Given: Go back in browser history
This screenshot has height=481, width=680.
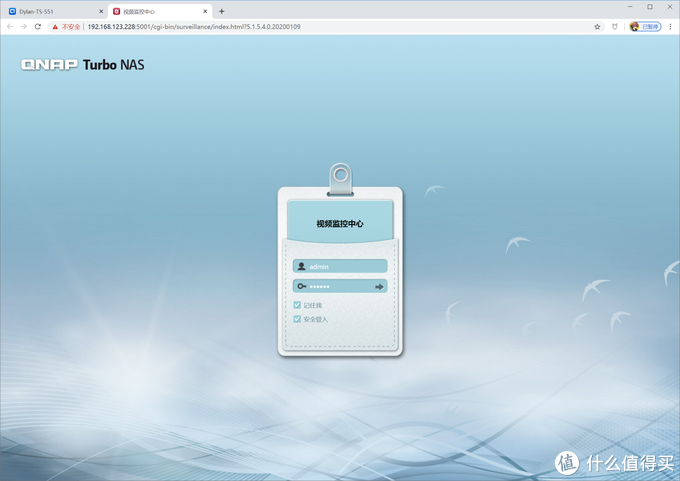Looking at the screenshot, I should (10, 27).
